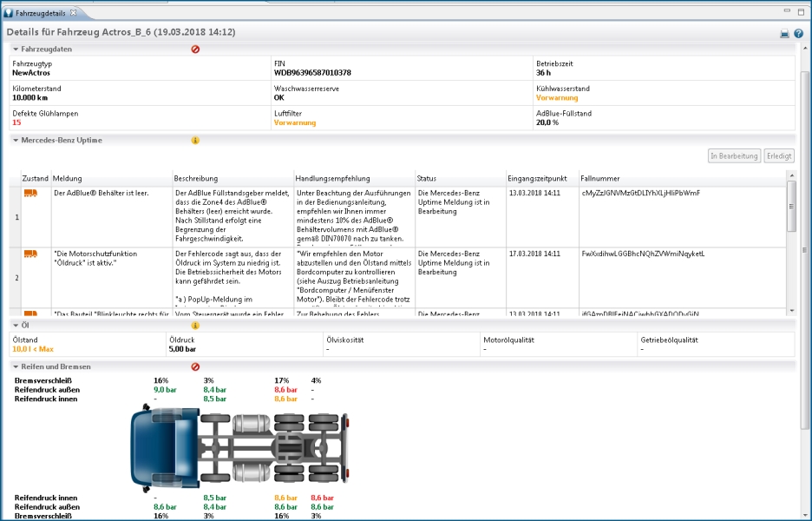Click truck status icon in row 1
Viewport: 812px width, 521px height.
click(30, 193)
